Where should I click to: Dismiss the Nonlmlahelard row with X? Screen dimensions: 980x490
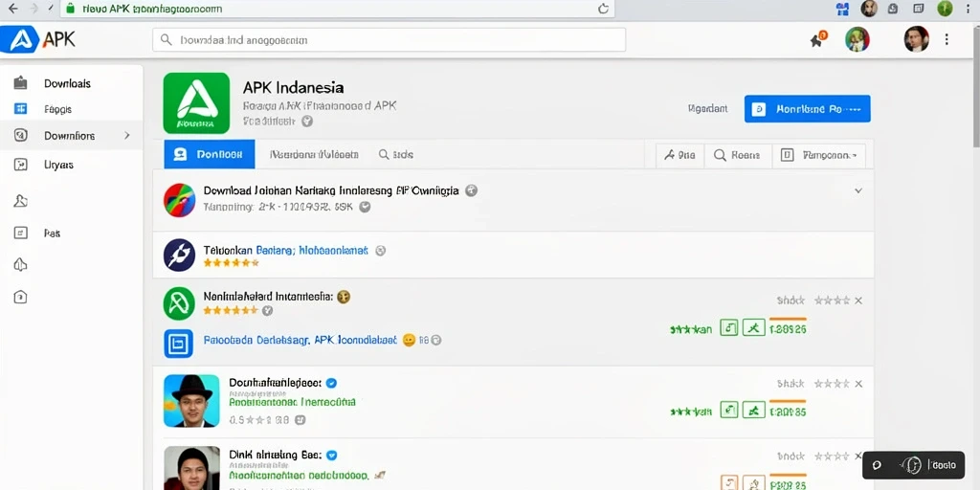(x=858, y=301)
